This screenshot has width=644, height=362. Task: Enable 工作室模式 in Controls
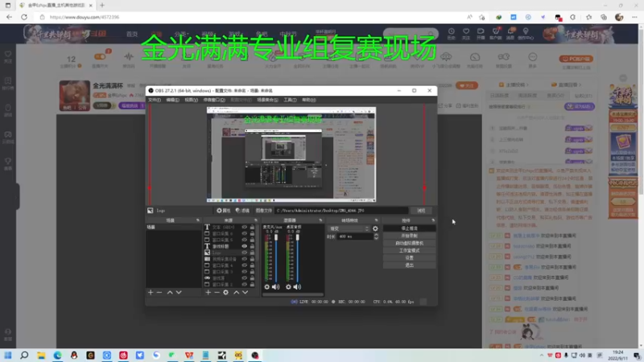(409, 250)
